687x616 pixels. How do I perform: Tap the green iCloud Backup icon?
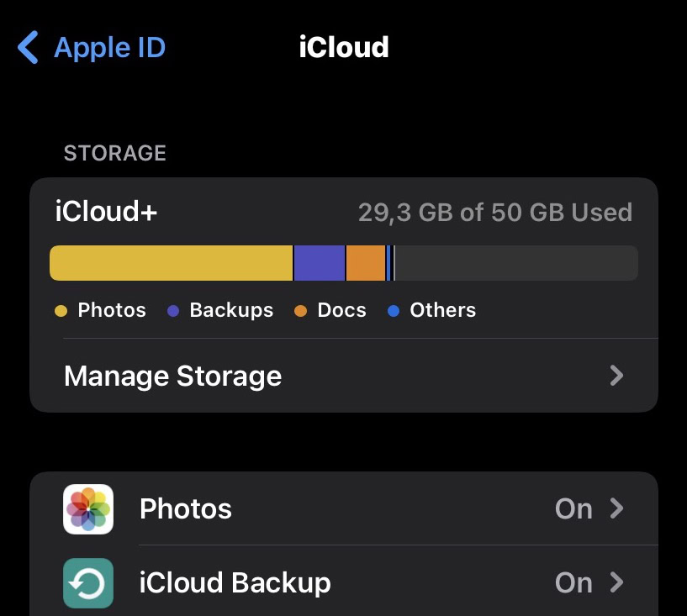(88, 582)
